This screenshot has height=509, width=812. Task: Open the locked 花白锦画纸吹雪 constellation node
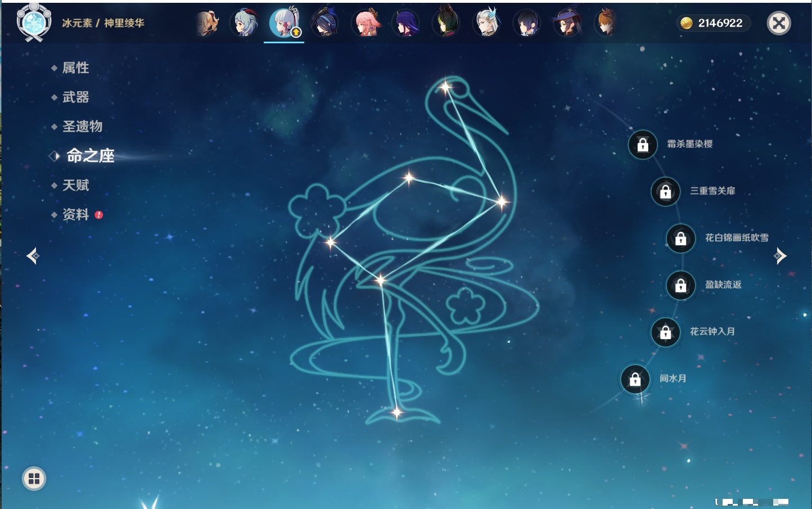[x=681, y=238]
